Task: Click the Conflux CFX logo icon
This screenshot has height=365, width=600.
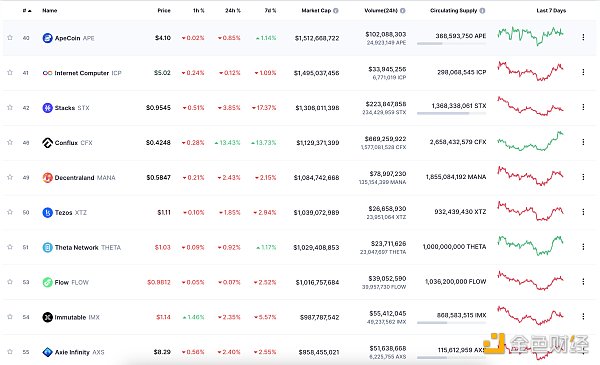Action: pyautogui.click(x=47, y=143)
